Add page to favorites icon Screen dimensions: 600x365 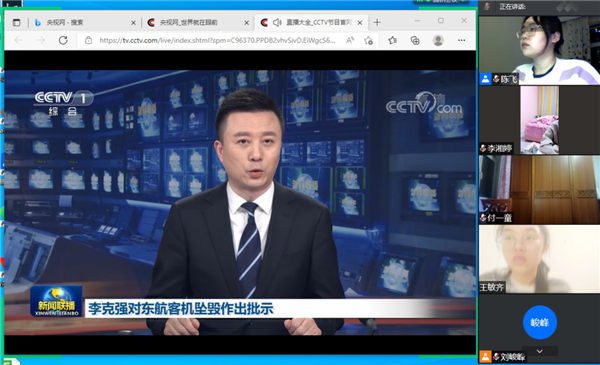368,40
